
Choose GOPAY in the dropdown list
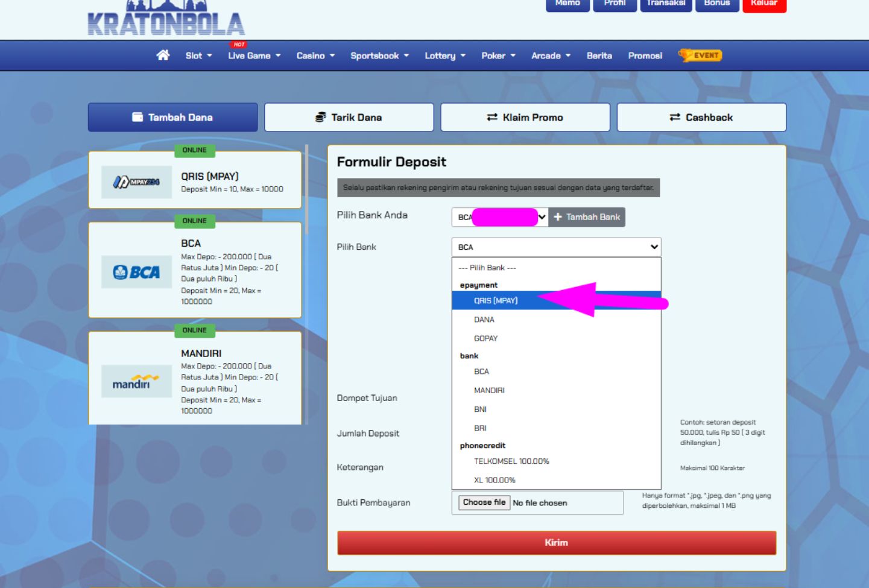tap(556, 338)
